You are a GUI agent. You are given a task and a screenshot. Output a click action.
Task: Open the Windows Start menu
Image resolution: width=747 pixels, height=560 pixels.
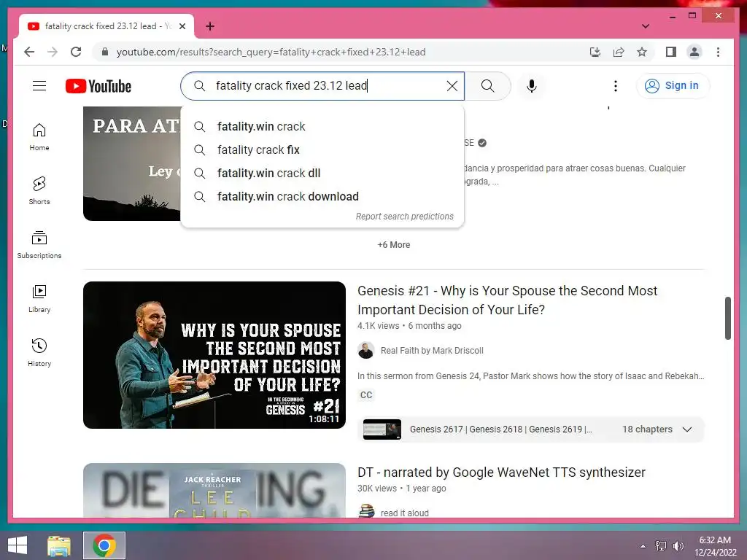pyautogui.click(x=18, y=545)
